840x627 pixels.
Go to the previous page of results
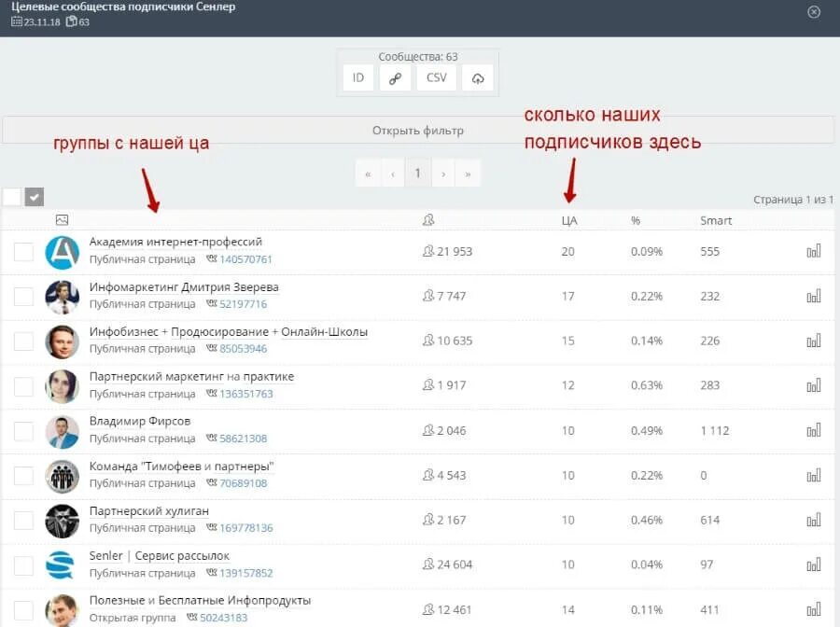click(393, 174)
